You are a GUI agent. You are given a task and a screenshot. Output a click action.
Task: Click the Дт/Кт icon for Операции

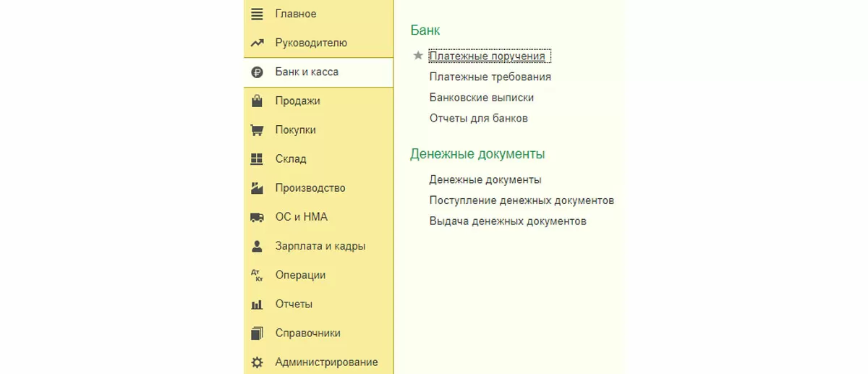coord(257,275)
